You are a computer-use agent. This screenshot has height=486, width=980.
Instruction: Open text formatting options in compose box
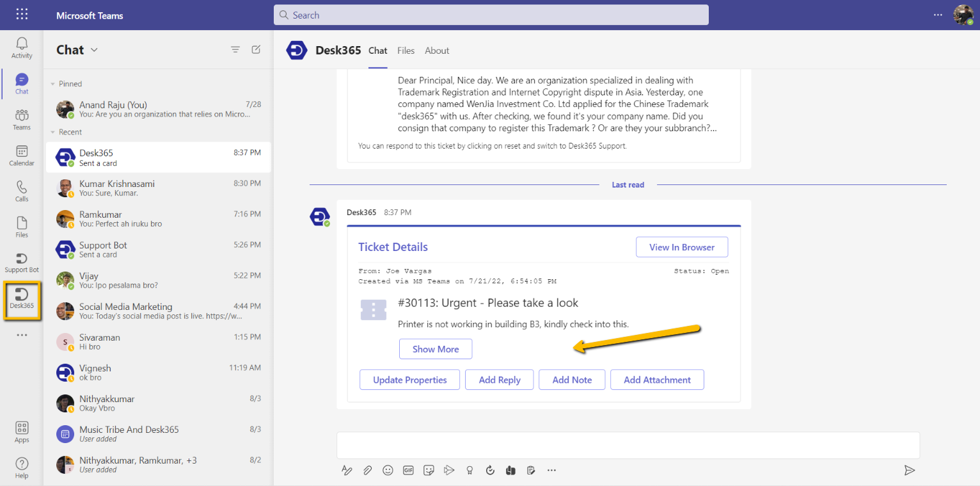pyautogui.click(x=347, y=470)
